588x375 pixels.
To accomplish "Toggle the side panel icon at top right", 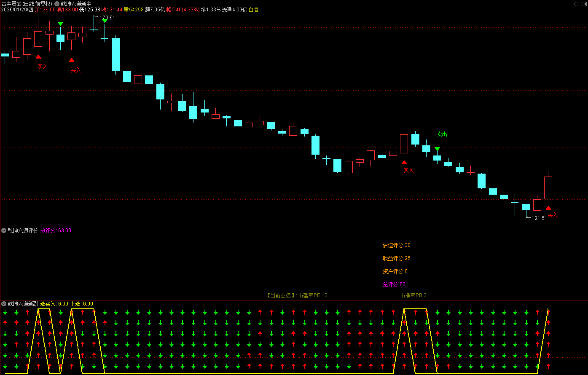I will pyautogui.click(x=583, y=3).
